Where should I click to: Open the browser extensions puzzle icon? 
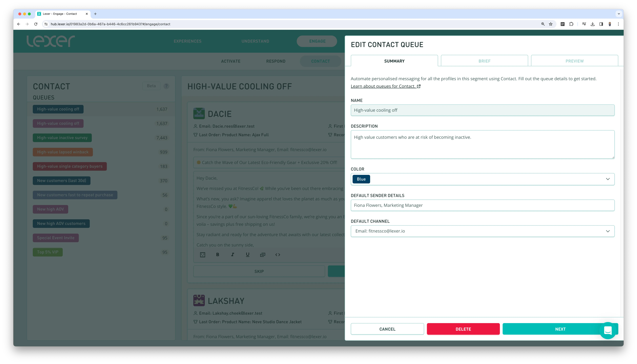pos(571,24)
